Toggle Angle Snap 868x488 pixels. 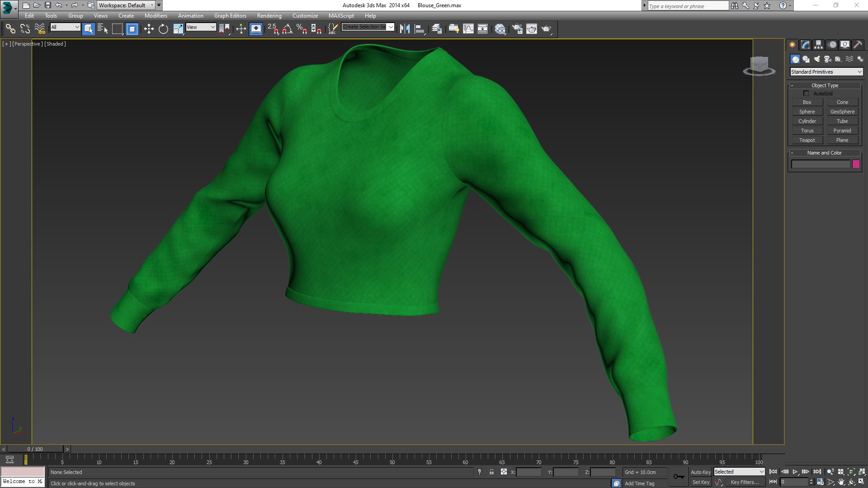click(x=287, y=29)
